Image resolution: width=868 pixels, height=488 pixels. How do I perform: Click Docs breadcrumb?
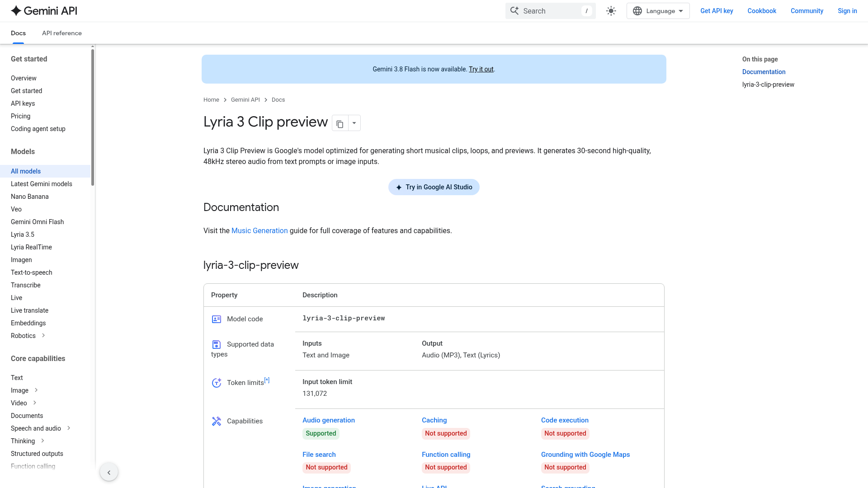[278, 100]
